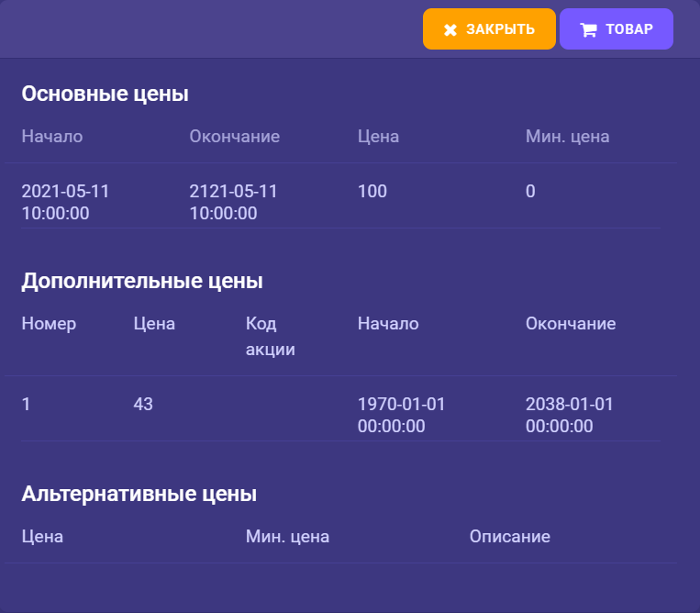Image resolution: width=700 pixels, height=613 pixels.
Task: Click the shopping cart icon
Action: (x=588, y=30)
